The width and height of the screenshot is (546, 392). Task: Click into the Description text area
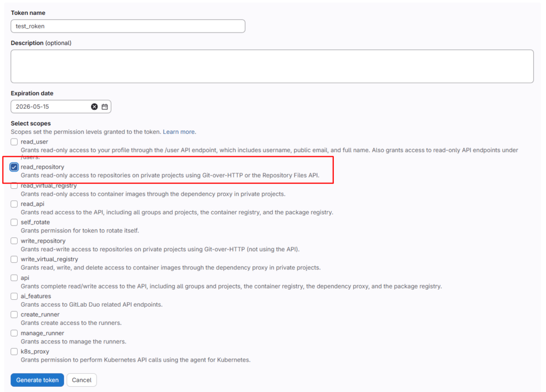[272, 66]
